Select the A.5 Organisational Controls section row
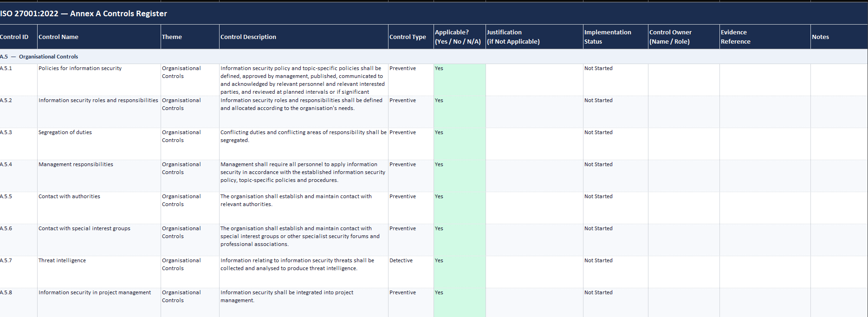The image size is (868, 317). [x=434, y=57]
